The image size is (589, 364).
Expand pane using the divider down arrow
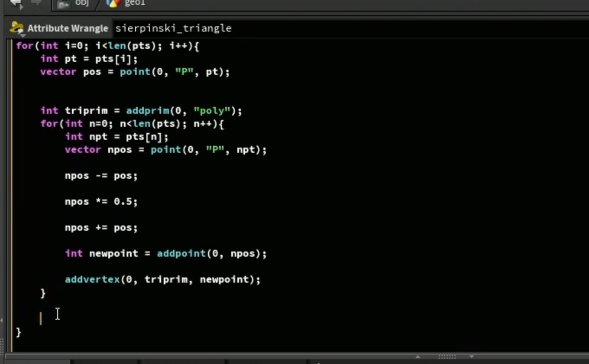[472, 357]
